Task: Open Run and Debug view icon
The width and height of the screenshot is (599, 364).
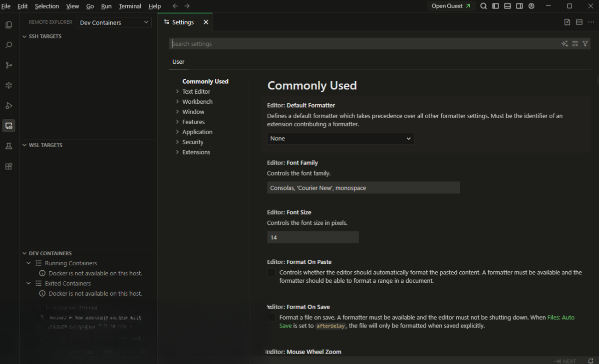Action: pyautogui.click(x=8, y=106)
